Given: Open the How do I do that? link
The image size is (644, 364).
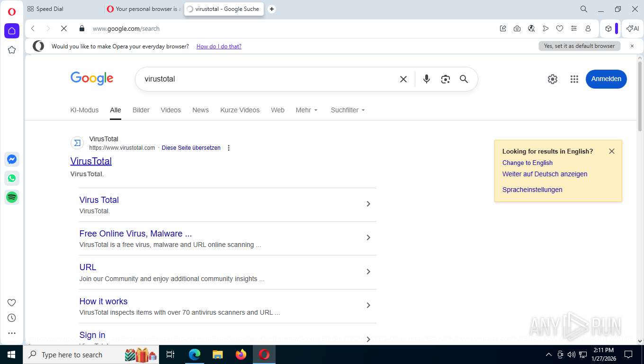Looking at the screenshot, I should (x=219, y=46).
